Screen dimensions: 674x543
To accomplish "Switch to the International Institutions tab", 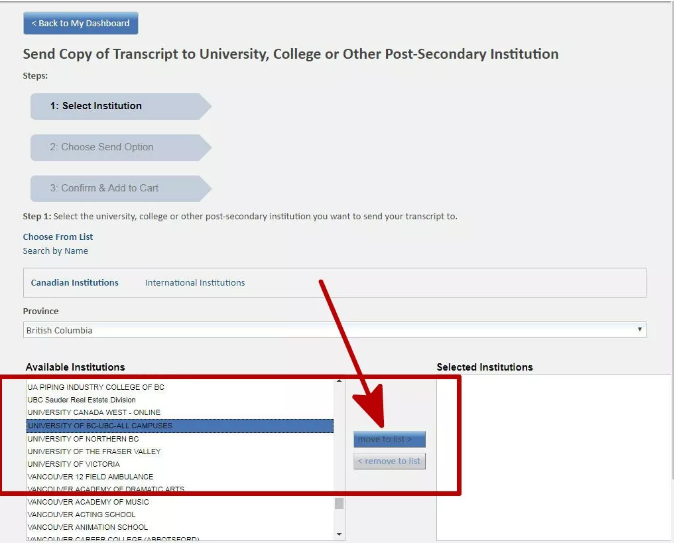I will coord(194,283).
